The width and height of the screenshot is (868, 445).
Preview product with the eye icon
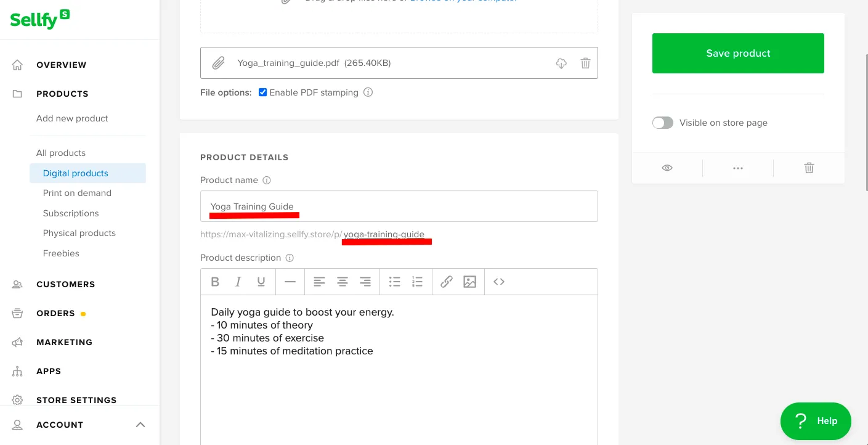pyautogui.click(x=667, y=168)
